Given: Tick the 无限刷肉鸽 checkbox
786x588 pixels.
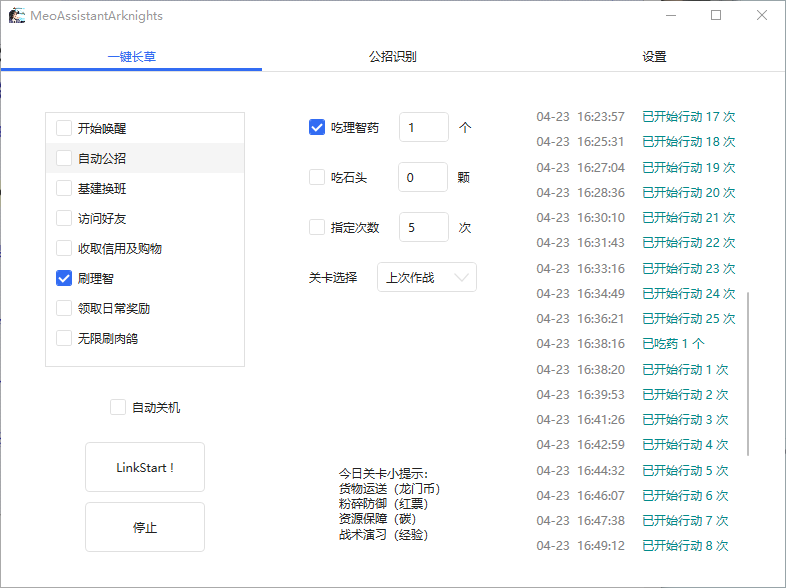Looking at the screenshot, I should coord(64,338).
